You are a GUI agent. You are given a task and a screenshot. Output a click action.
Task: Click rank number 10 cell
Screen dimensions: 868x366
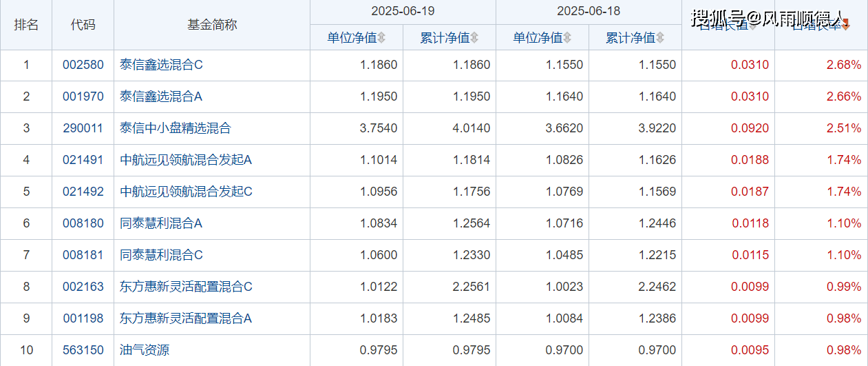coord(26,350)
